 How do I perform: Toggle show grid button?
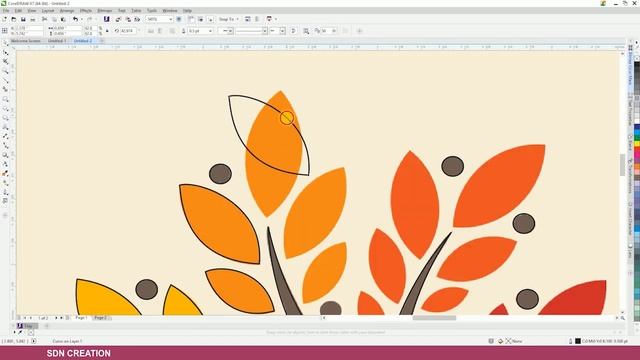[x=200, y=19]
